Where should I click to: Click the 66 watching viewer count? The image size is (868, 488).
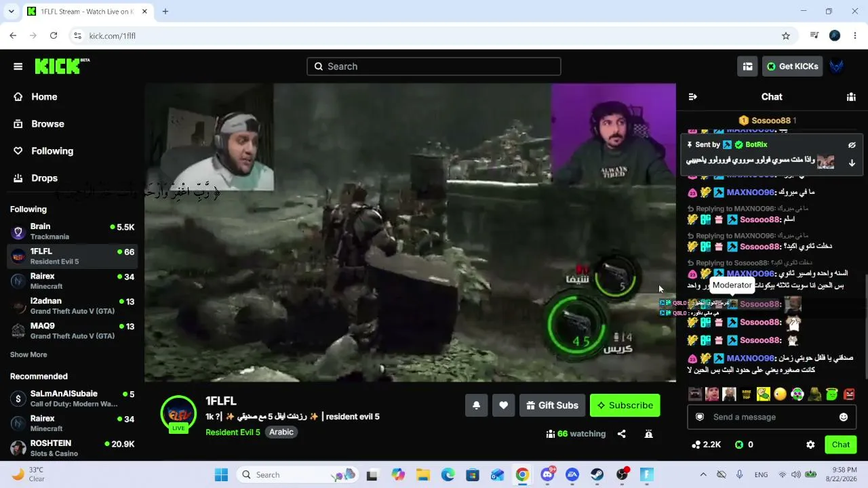pos(576,434)
